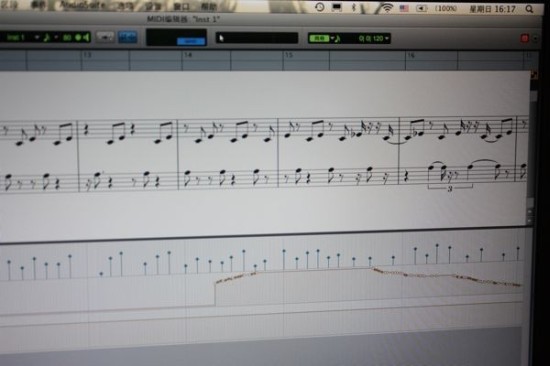Toggle the MIDI play-notes speaker icon
The image size is (550, 366).
pos(85,37)
